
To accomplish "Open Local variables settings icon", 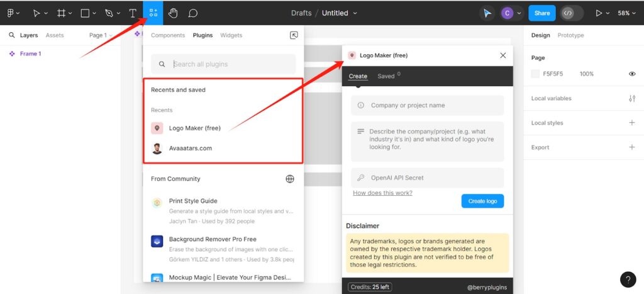I will click(x=632, y=98).
